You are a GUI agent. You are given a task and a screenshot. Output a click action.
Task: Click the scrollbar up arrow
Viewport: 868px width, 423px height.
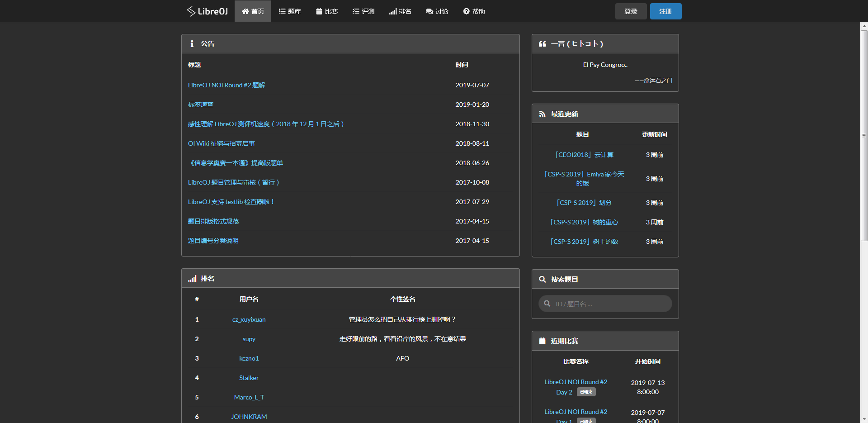point(864,26)
